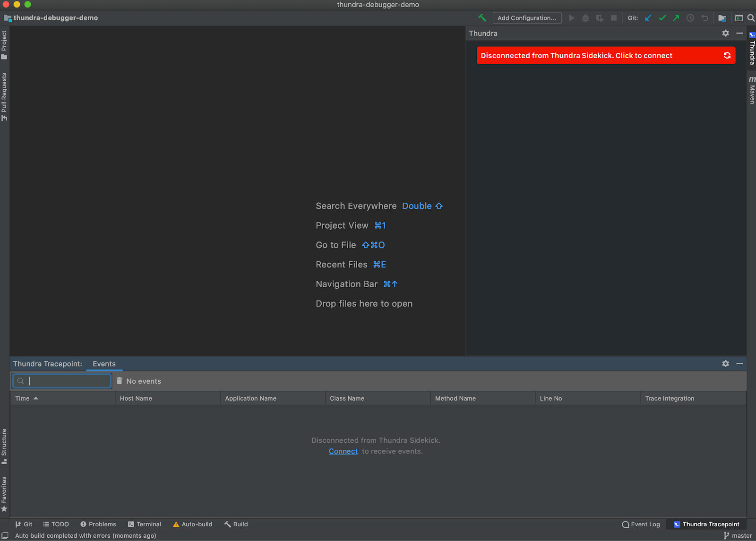Open the Event Log
Image resolution: width=756 pixels, height=541 pixels.
pos(641,524)
